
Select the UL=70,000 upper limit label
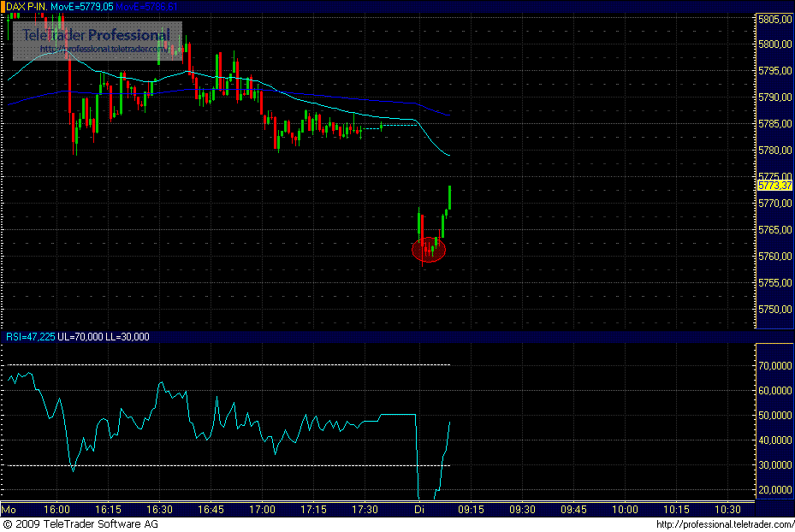click(x=79, y=337)
